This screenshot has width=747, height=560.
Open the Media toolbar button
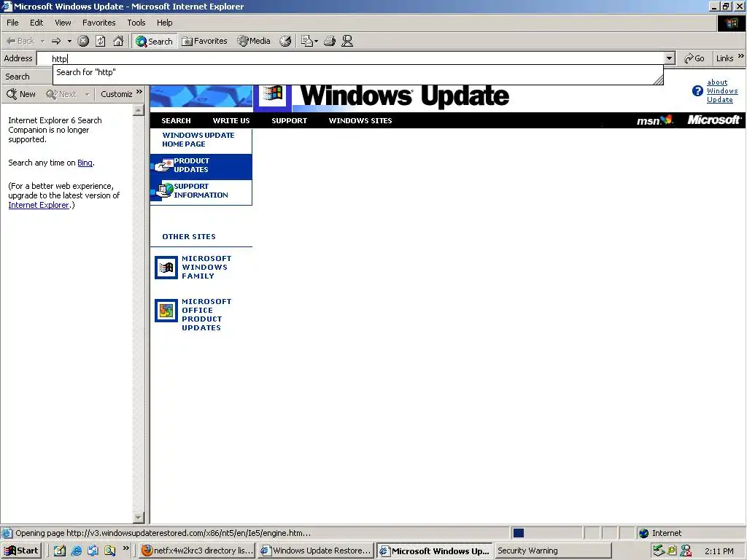(254, 41)
